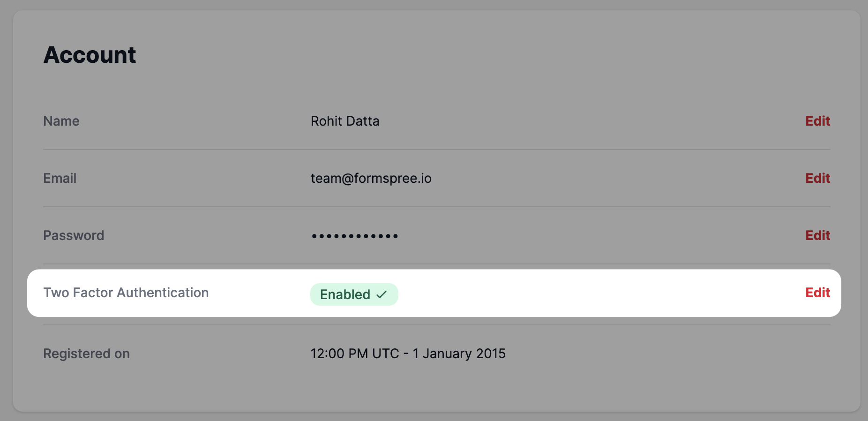The image size is (868, 421).
Task: Click the 12:00 PM UTC registration time
Action: 355,353
